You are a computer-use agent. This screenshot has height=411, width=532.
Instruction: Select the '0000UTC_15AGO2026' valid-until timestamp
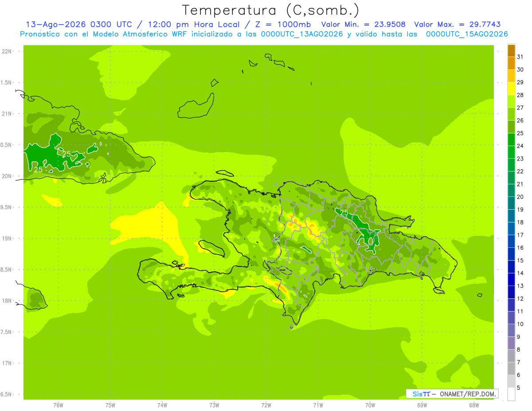pos(467,34)
